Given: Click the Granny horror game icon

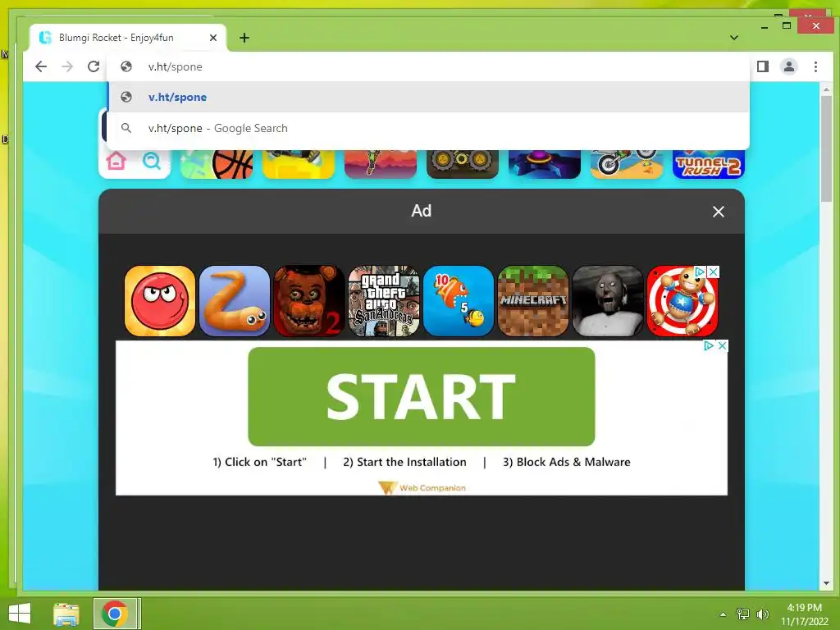Looking at the screenshot, I should [608, 301].
